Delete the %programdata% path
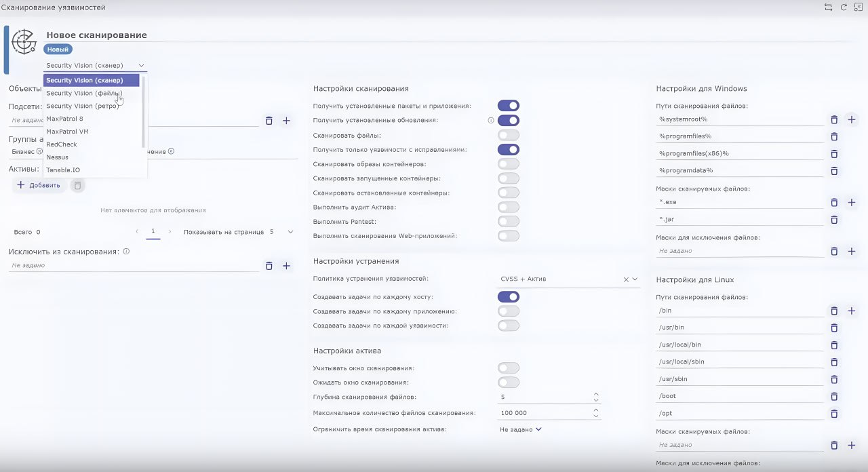Screen dimensions: 868x472 coord(834,171)
